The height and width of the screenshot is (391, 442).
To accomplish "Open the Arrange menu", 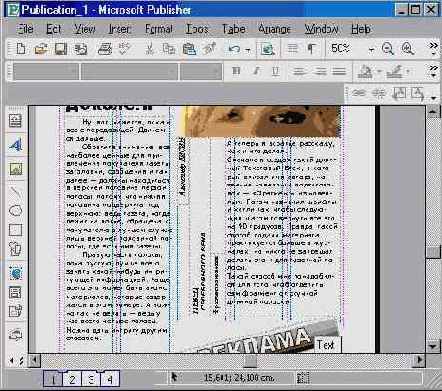I will (274, 29).
